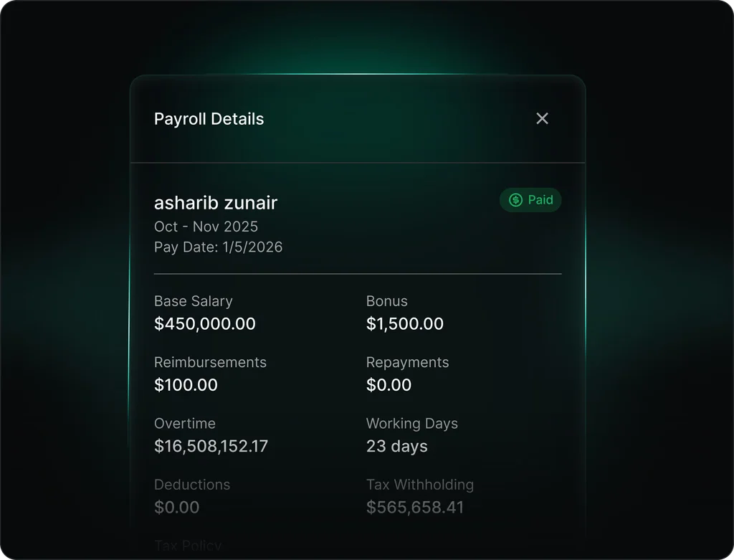Click the divider line under pay date
The image size is (734, 560).
tap(357, 272)
